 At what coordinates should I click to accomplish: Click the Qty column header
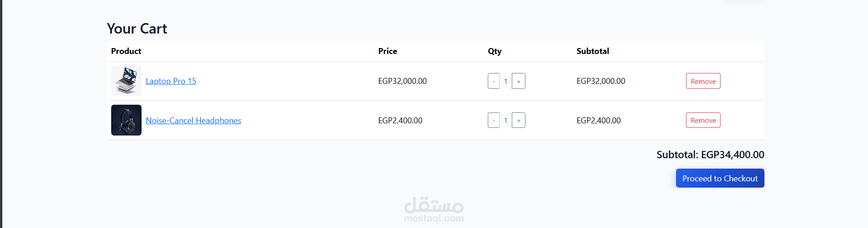click(495, 51)
